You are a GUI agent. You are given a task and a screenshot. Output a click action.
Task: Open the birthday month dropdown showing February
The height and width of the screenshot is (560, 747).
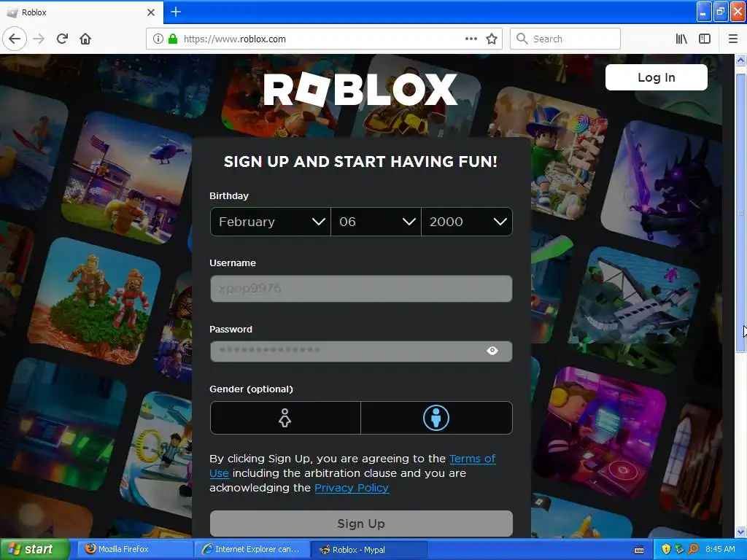[x=271, y=222]
